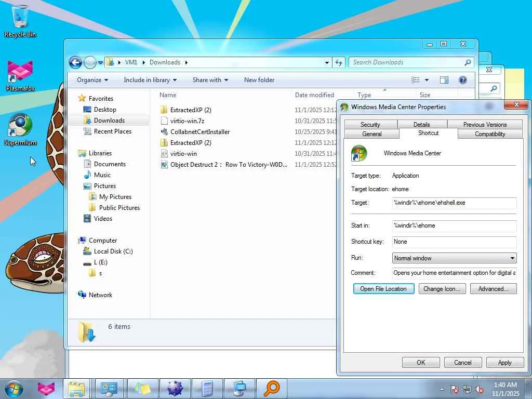The width and height of the screenshot is (532, 399).
Task: Open the computer keyboard taskbar app
Action: point(240,389)
